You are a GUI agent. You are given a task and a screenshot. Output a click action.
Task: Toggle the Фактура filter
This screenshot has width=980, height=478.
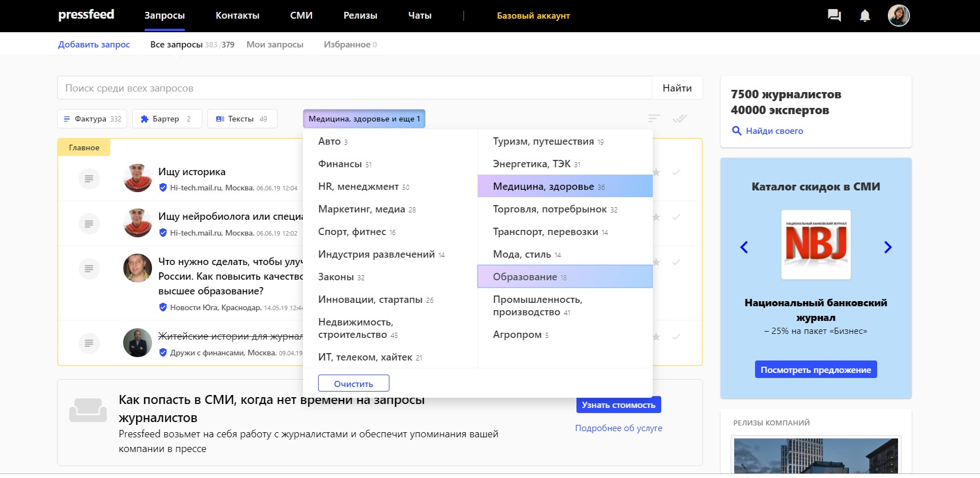pyautogui.click(x=92, y=119)
